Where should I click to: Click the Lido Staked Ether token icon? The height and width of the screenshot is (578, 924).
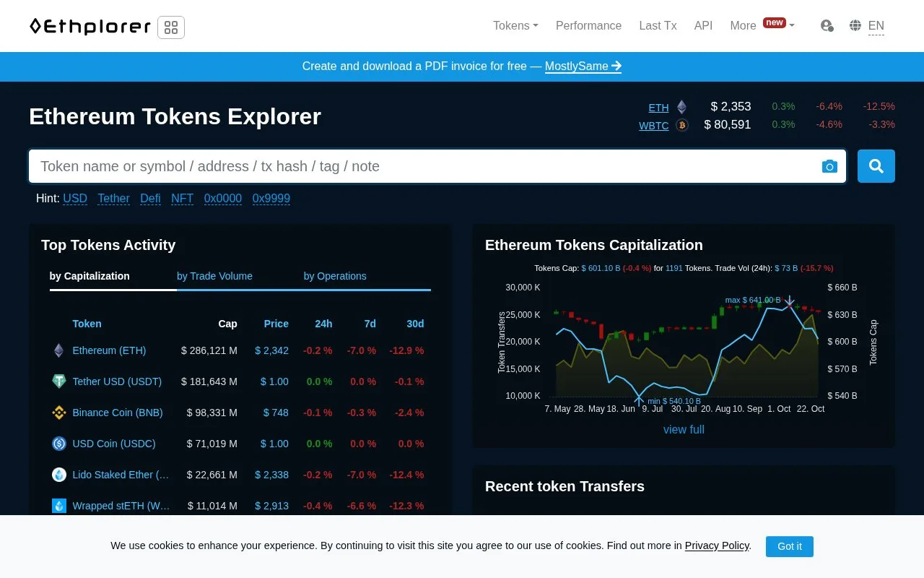click(59, 475)
